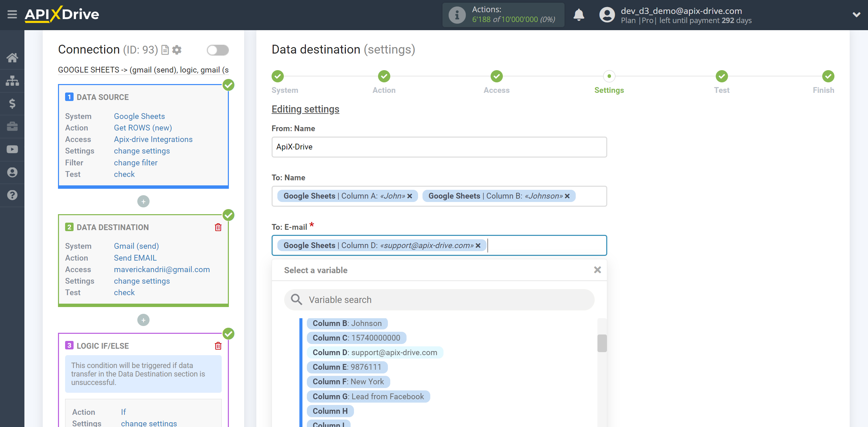Click change settings in Data Source
Viewport: 868px width, 427px height.
[142, 151]
